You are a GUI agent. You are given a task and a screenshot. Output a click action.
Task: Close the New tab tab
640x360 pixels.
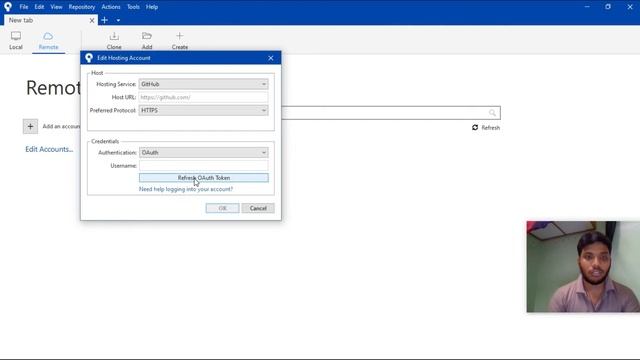tap(92, 20)
